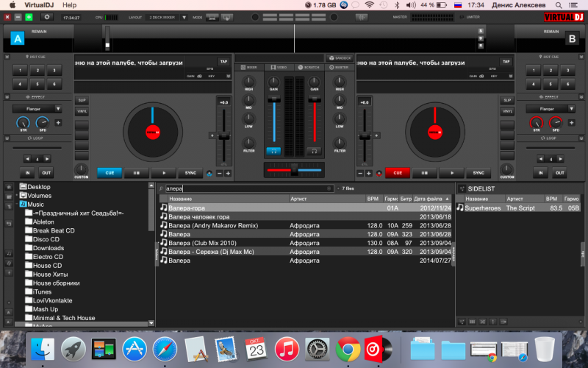Click left channel volume fader
Image resolution: width=588 pixels, height=368 pixels.
point(273,99)
